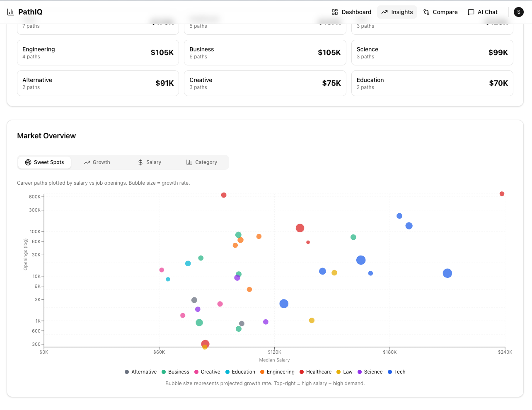532x410 pixels.
Task: Switch to the Category chart tab
Action: pyautogui.click(x=202, y=162)
